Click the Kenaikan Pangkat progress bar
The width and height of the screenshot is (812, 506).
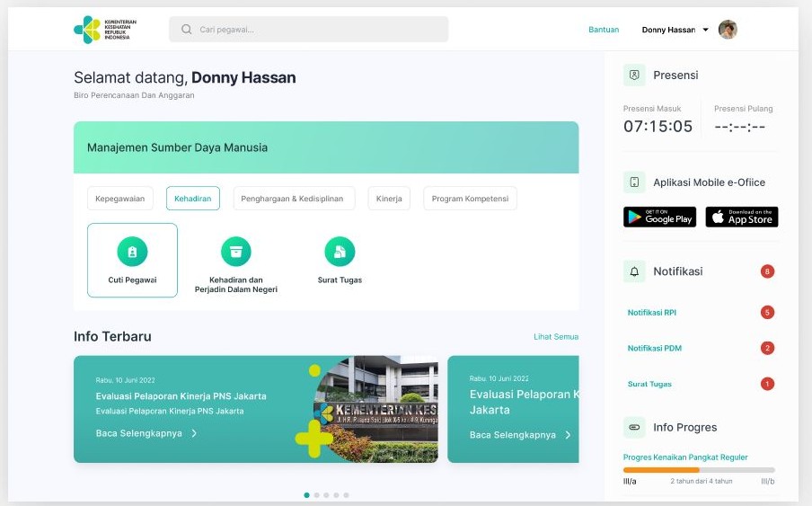(699, 470)
